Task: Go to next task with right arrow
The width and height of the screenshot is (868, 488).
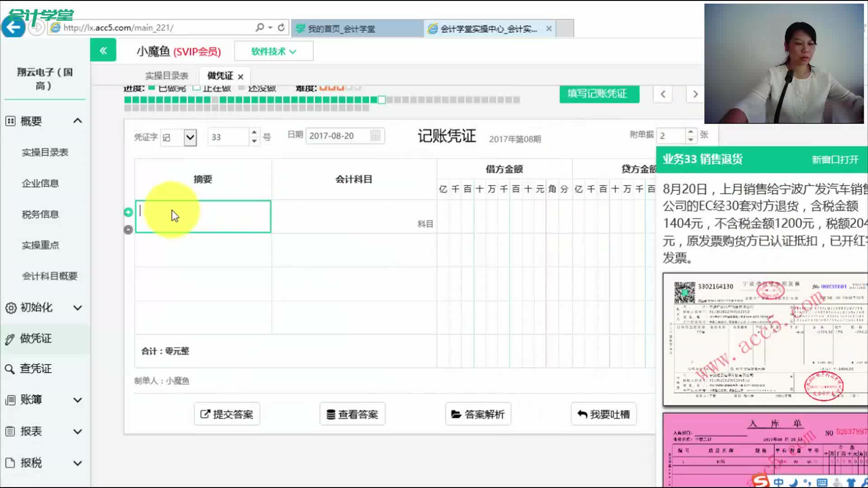Action: (695, 94)
